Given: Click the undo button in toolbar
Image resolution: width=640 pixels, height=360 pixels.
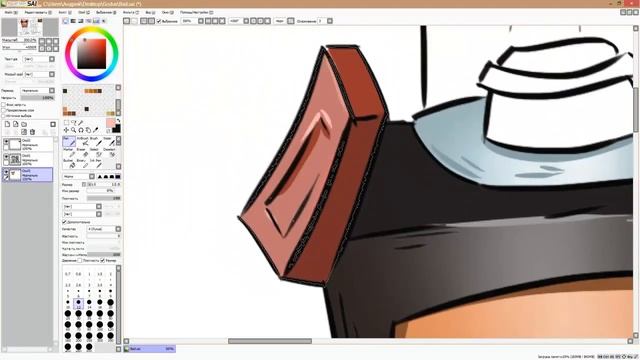Looking at the screenshot, I should point(127,21).
